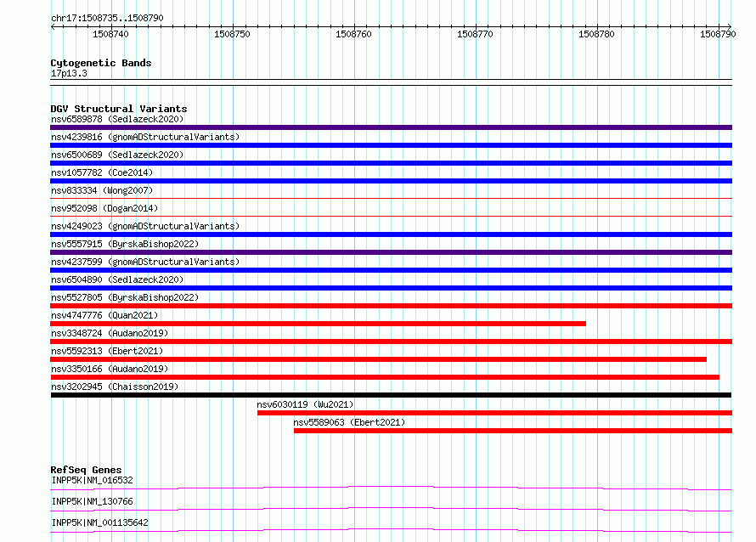Open variant nsv3348724 (Audano2019) label
Viewport: 756px width, 542px height.
110,333
